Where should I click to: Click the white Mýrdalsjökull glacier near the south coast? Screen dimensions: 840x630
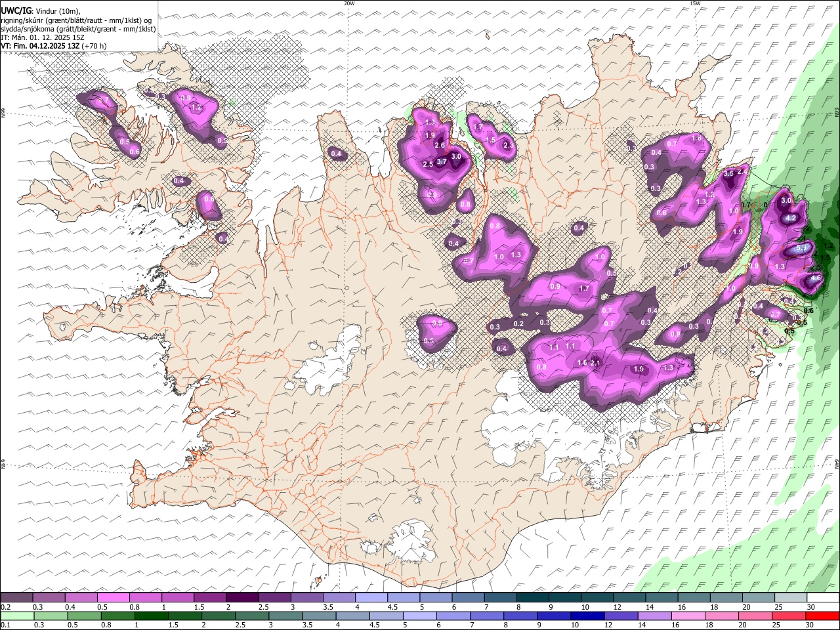click(x=410, y=541)
